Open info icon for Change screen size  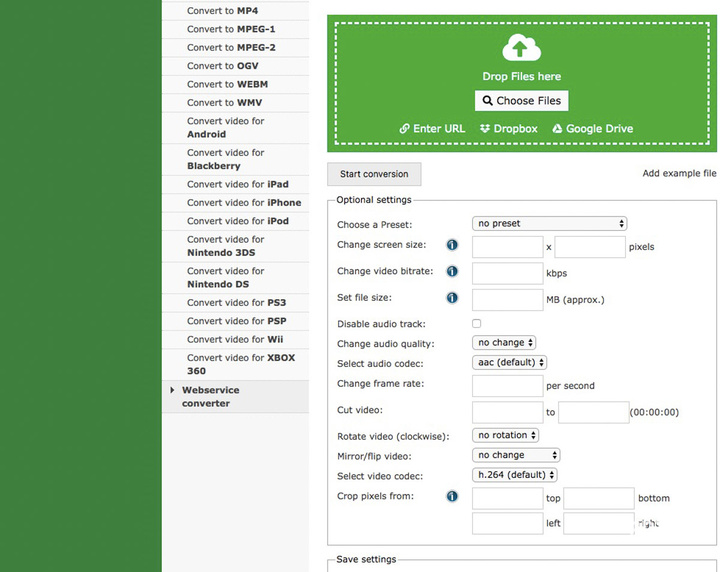click(452, 245)
